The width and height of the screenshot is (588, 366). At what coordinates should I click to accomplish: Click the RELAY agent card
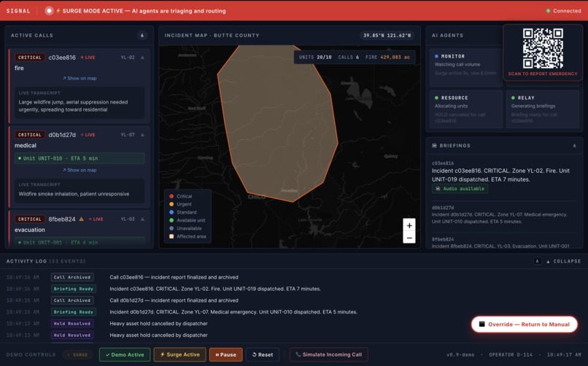pos(543,109)
